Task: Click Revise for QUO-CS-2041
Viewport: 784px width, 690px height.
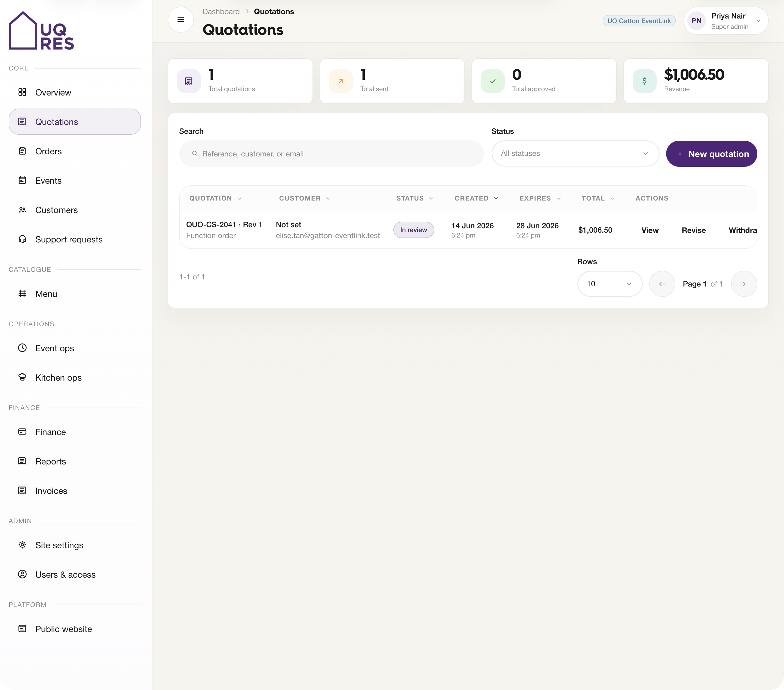Action: [x=693, y=230]
